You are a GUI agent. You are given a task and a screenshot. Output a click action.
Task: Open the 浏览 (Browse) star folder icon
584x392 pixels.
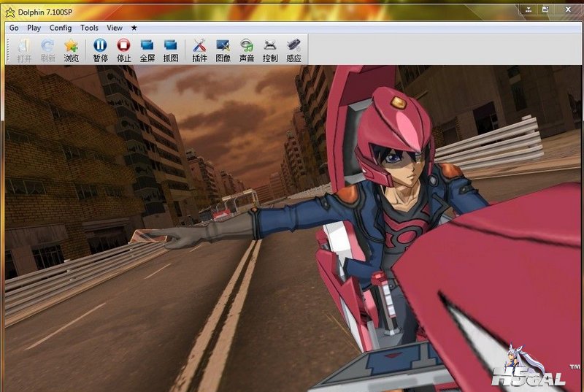71,50
